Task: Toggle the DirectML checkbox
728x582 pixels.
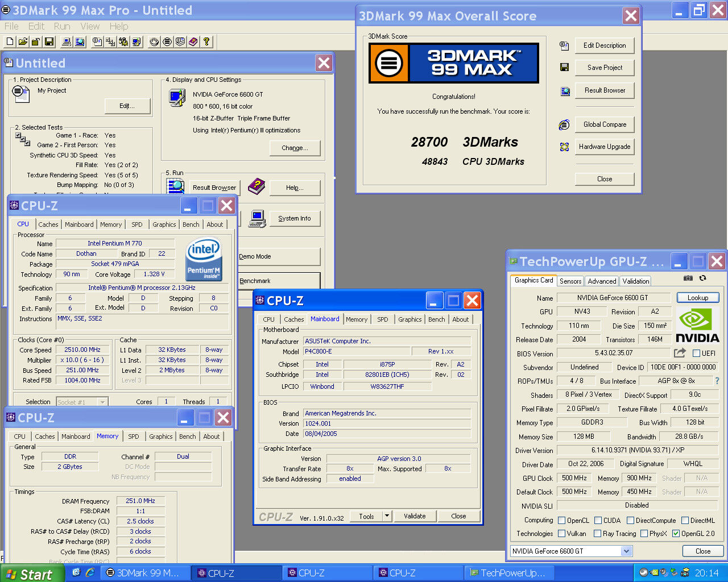Action: point(685,520)
